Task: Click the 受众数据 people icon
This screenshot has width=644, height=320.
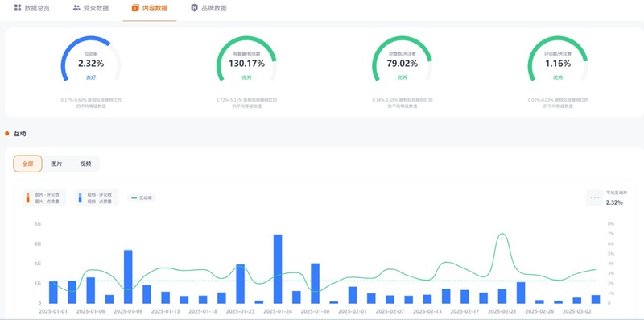Action: (x=76, y=8)
